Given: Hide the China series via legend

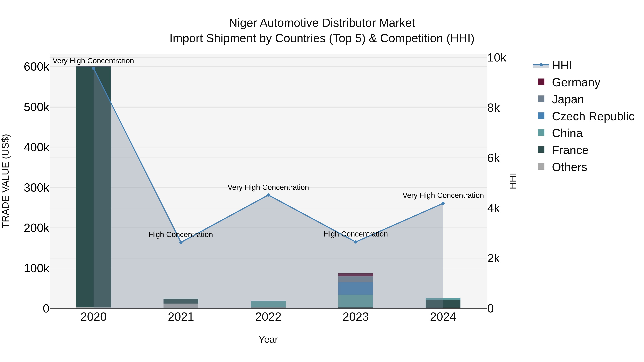Looking at the screenshot, I should [x=560, y=133].
